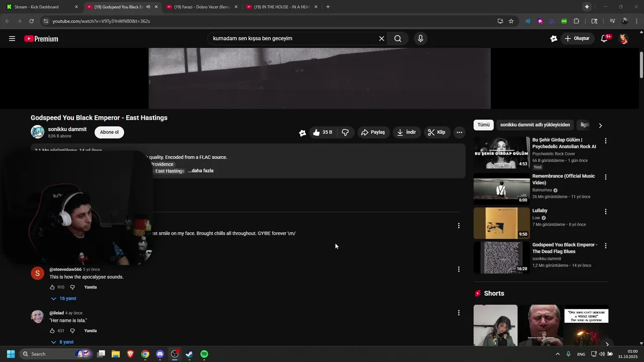Select the Tümü filter chip

click(484, 125)
